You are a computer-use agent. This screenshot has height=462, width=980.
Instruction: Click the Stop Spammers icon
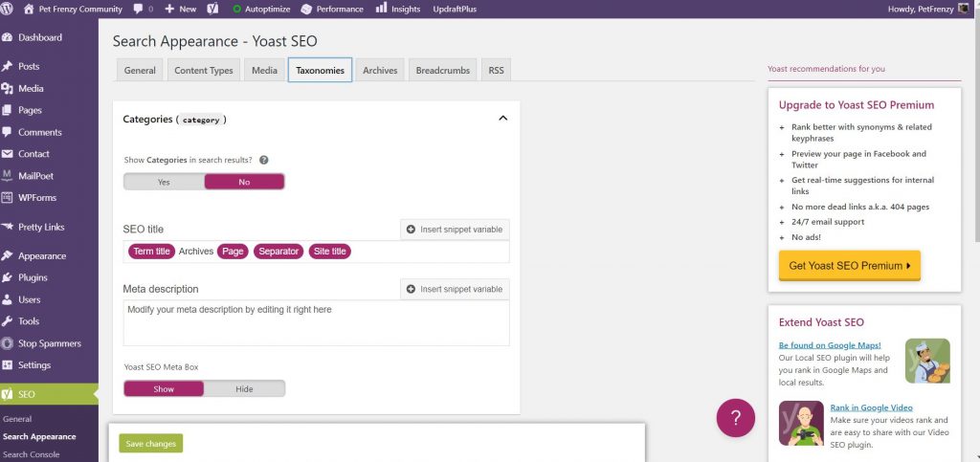tap(8, 343)
